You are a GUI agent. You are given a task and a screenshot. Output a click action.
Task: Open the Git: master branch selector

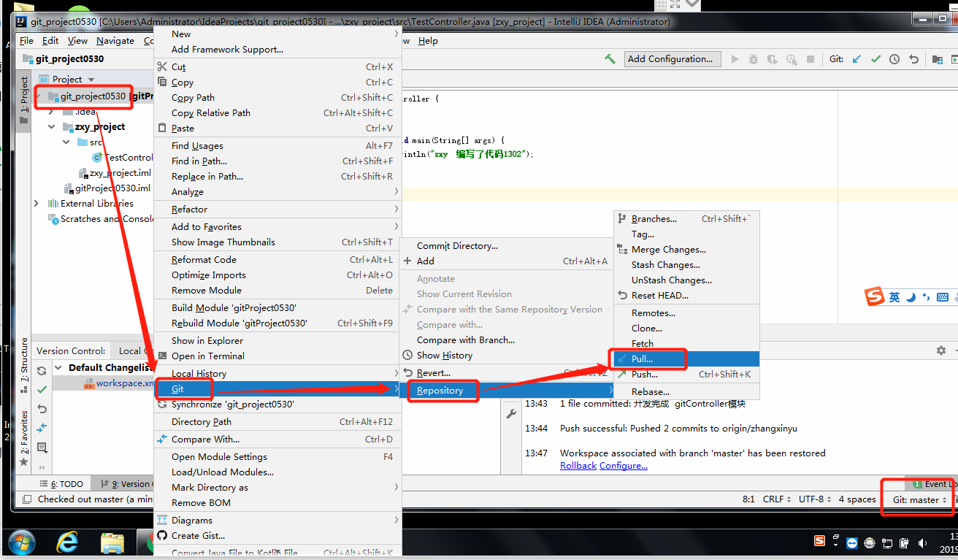(x=920, y=499)
